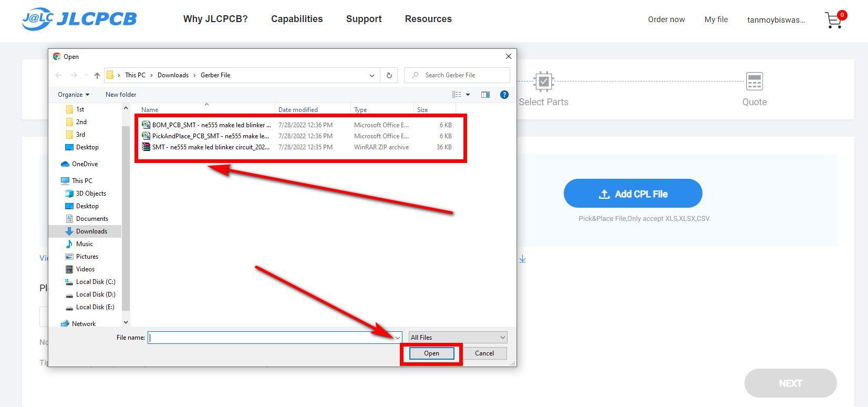This screenshot has width=868, height=407.
Task: Open Support menu
Action: tap(364, 19)
